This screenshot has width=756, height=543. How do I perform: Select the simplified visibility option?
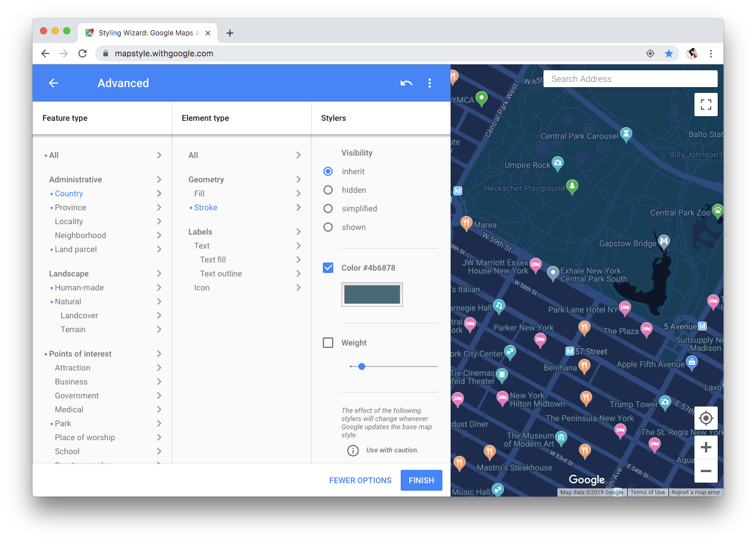click(x=328, y=208)
